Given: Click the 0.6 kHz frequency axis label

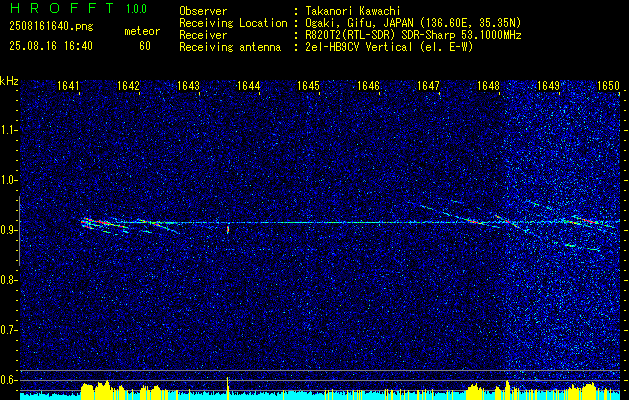Looking at the screenshot, I should pyautogui.click(x=9, y=380).
